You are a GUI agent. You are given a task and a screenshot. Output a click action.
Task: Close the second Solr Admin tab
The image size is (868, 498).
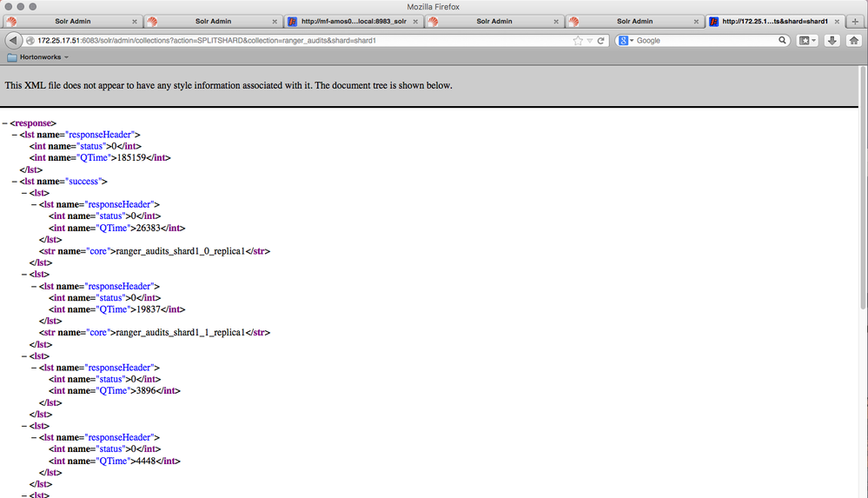[x=275, y=22]
